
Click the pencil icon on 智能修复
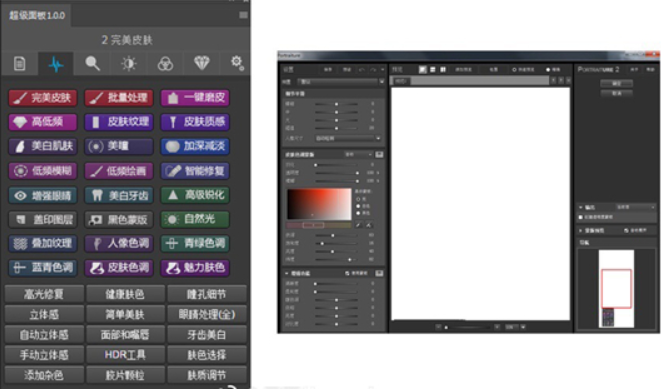(x=173, y=171)
